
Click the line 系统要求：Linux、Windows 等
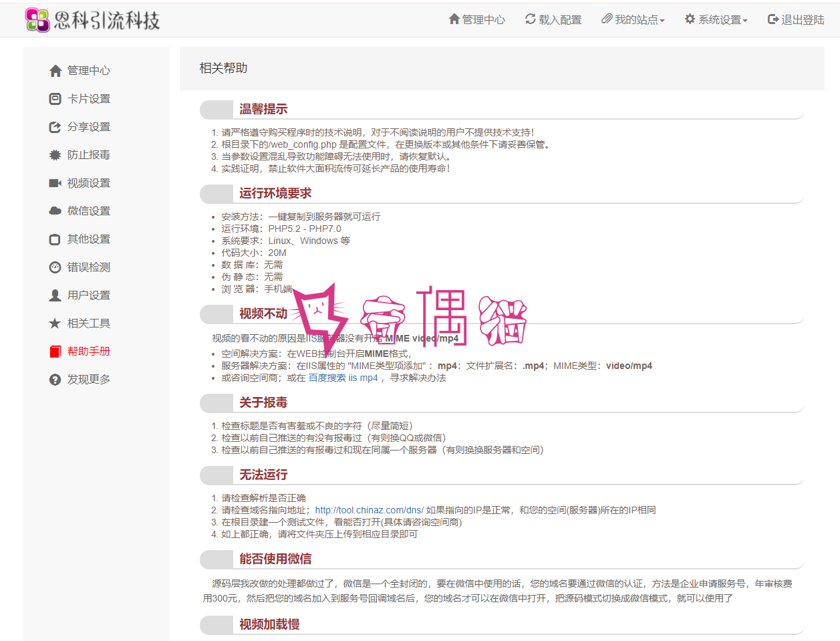click(x=285, y=241)
